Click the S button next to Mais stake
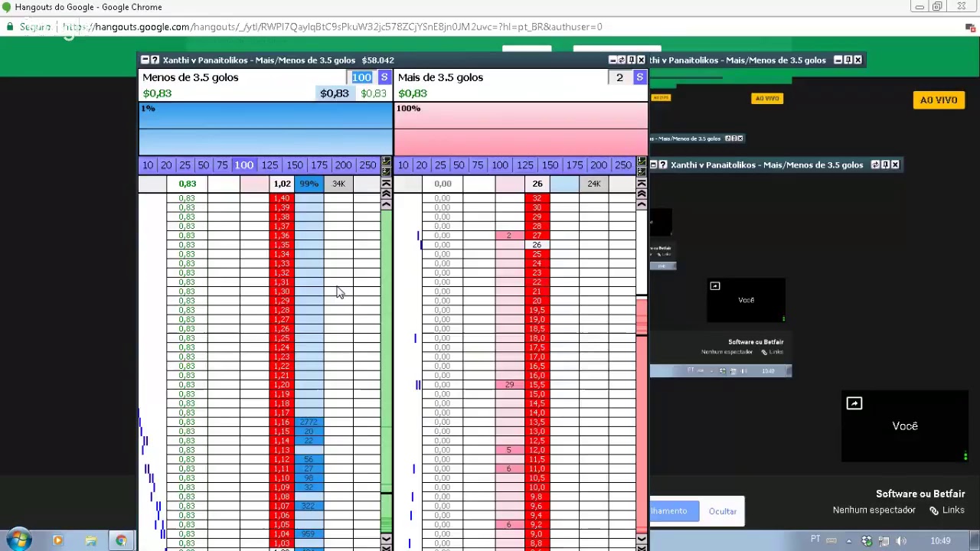Screen dimensions: 980x551 tap(639, 77)
